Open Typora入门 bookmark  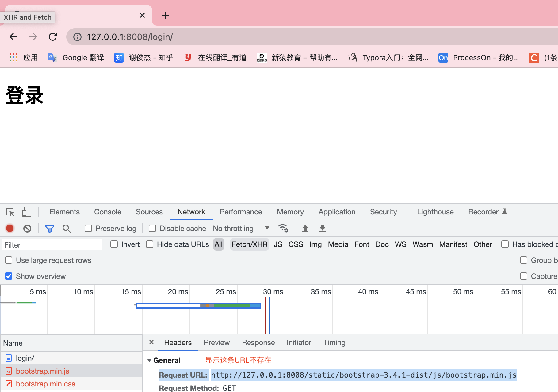pos(388,57)
